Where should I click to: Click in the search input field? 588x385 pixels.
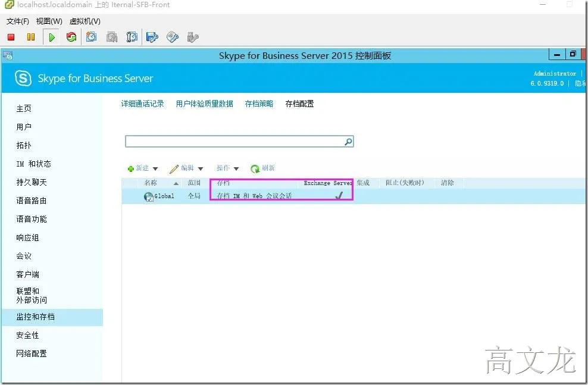pyautogui.click(x=234, y=142)
